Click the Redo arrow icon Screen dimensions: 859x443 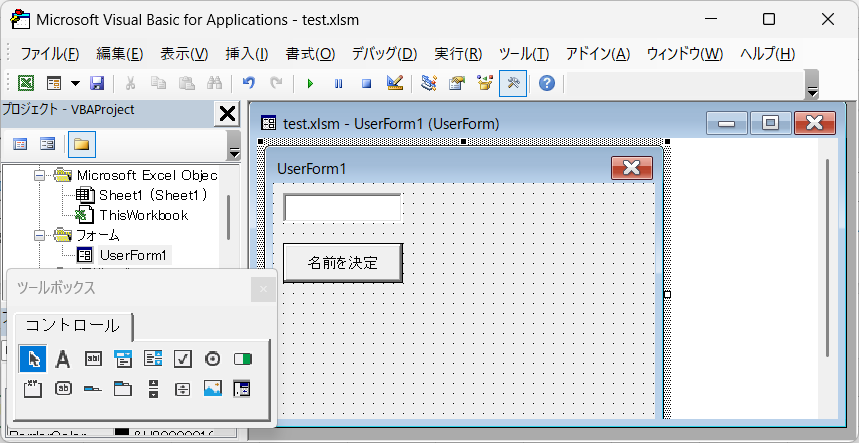pos(277,83)
